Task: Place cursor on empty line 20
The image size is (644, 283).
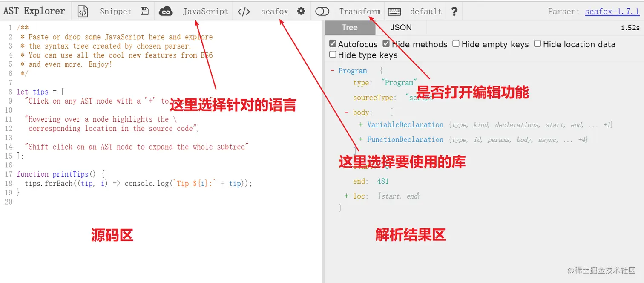Action: (168, 202)
